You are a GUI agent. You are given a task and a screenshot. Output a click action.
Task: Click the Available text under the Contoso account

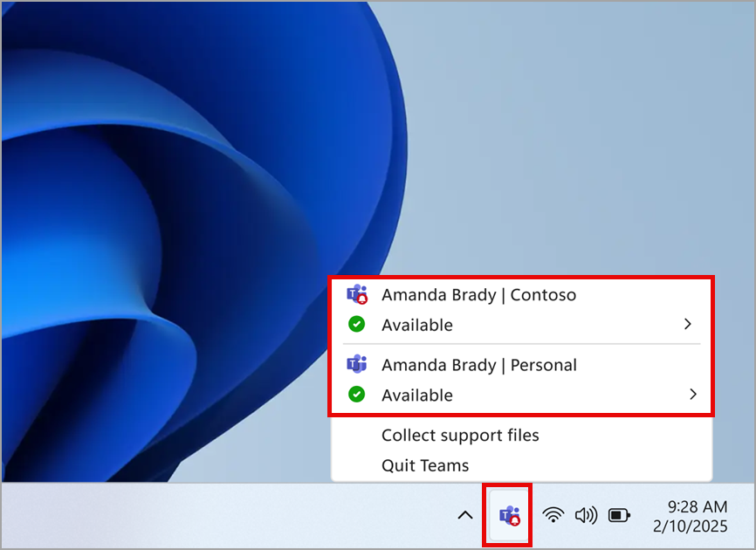tap(417, 325)
